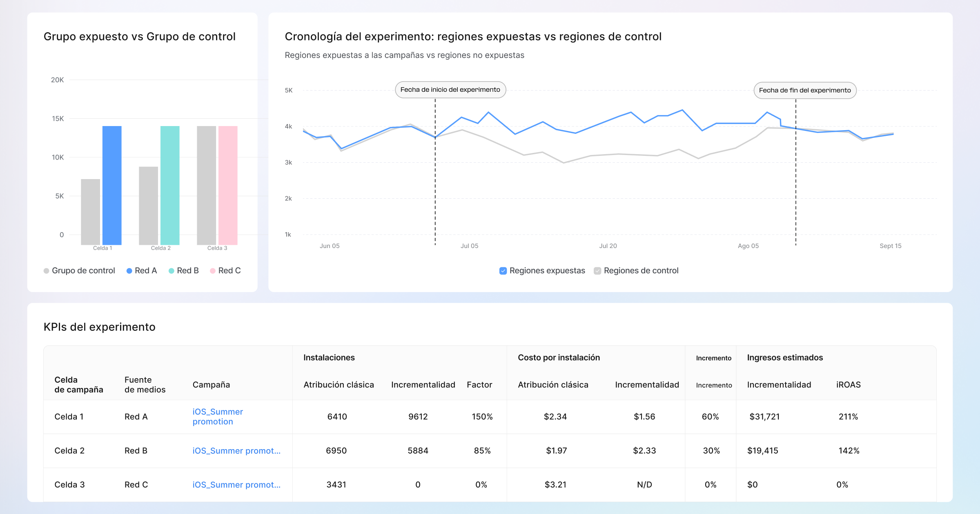
Task: Click the 142% iROAS cell
Action: tap(849, 451)
